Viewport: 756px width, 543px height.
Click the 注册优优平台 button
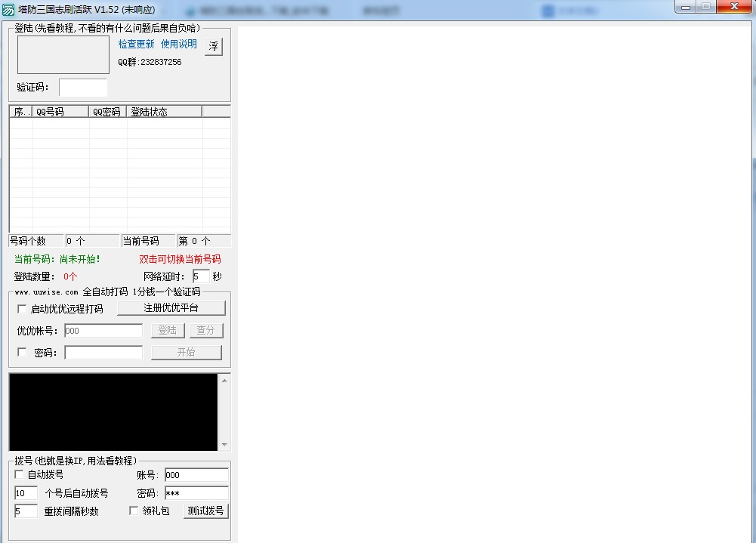pos(171,308)
